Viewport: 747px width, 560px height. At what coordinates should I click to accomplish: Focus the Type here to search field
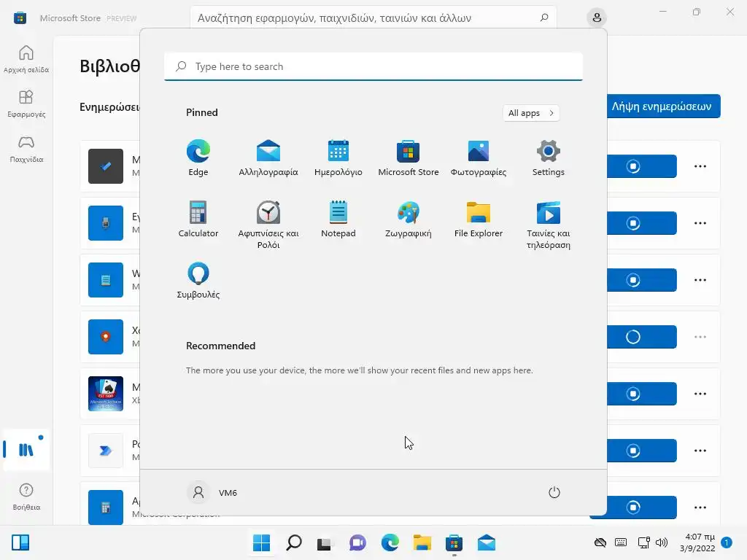pos(373,66)
